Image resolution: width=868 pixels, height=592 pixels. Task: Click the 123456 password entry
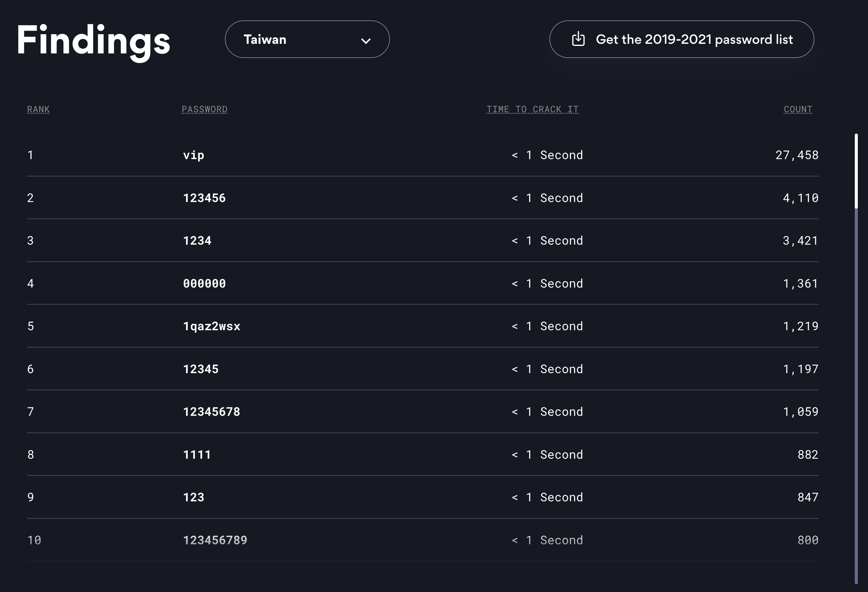click(204, 198)
